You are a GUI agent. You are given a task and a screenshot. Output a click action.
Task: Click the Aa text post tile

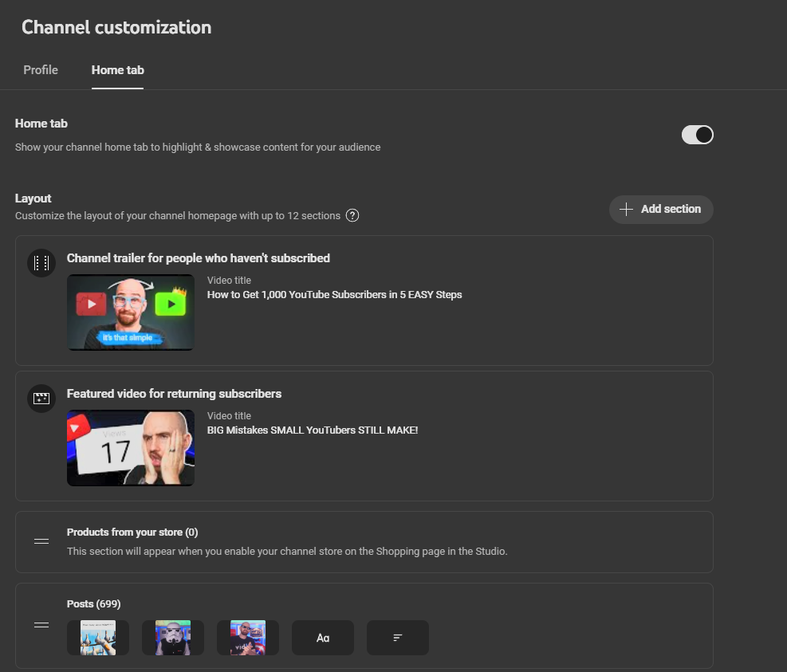[323, 638]
